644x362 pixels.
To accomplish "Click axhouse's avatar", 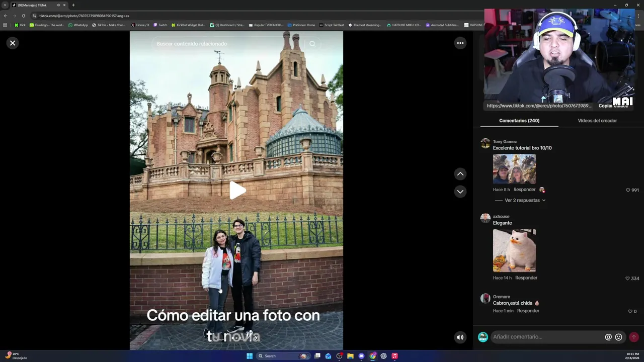I will point(485,218).
